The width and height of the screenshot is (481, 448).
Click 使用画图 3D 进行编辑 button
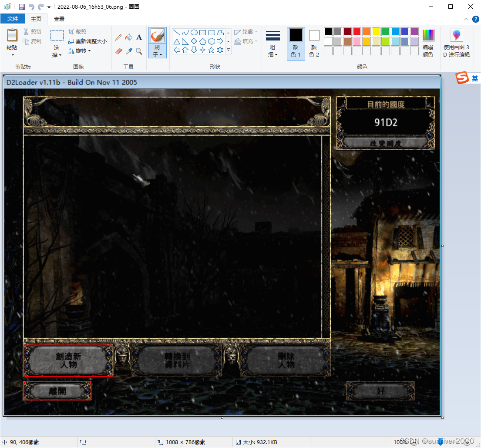456,44
